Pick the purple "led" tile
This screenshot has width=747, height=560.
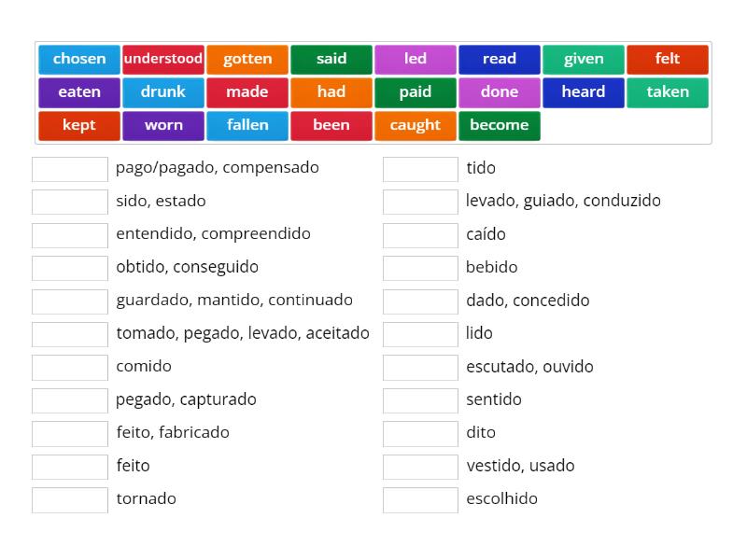point(415,59)
